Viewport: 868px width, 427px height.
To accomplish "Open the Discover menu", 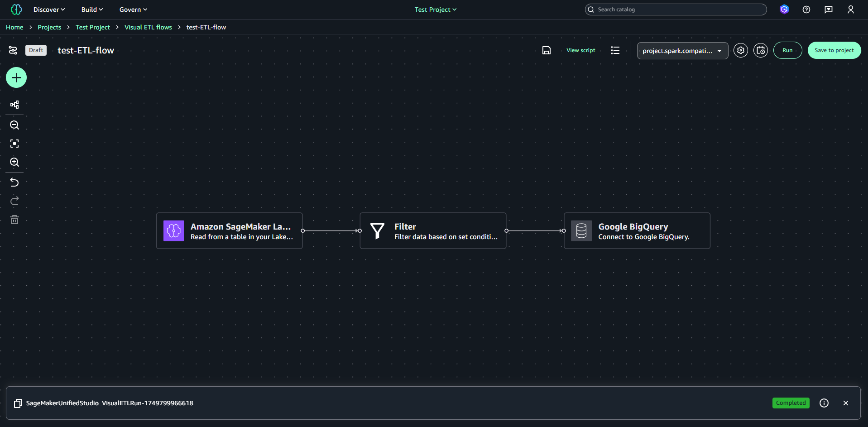I will [x=49, y=10].
